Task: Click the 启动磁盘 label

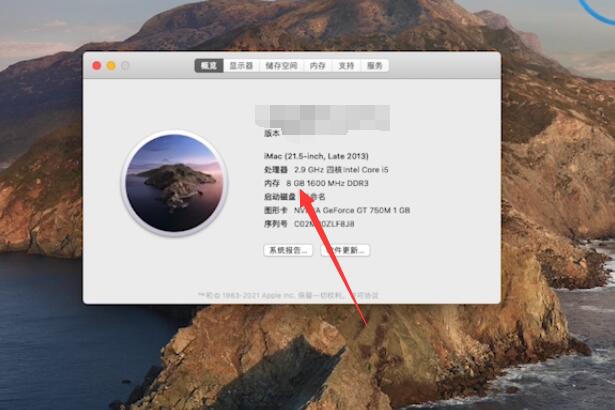Action: pyautogui.click(x=280, y=197)
